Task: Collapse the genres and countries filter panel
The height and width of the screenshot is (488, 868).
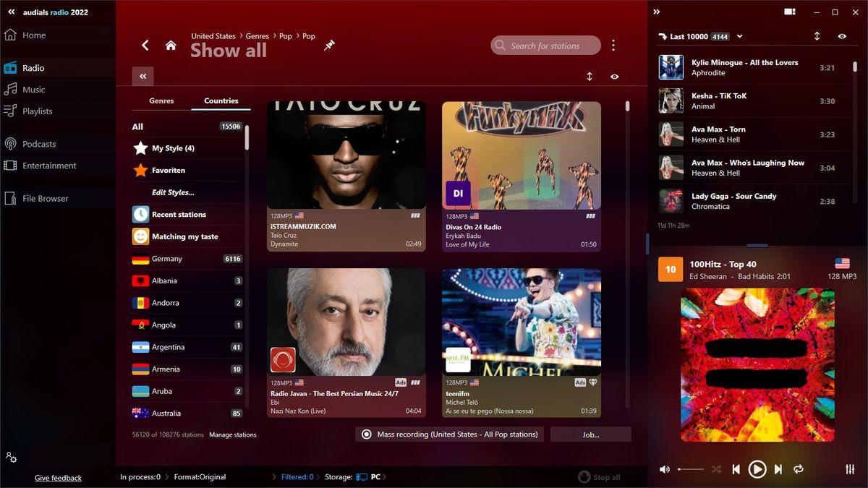Action: tap(142, 77)
